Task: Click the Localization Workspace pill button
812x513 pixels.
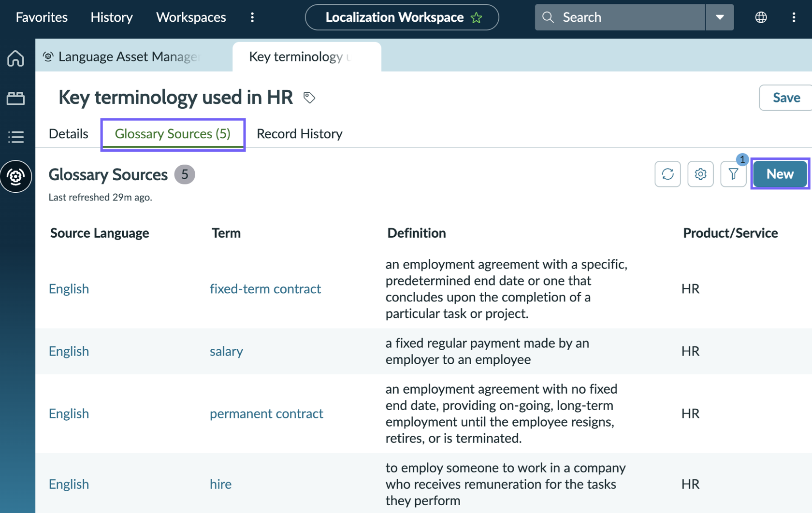Action: (402, 17)
